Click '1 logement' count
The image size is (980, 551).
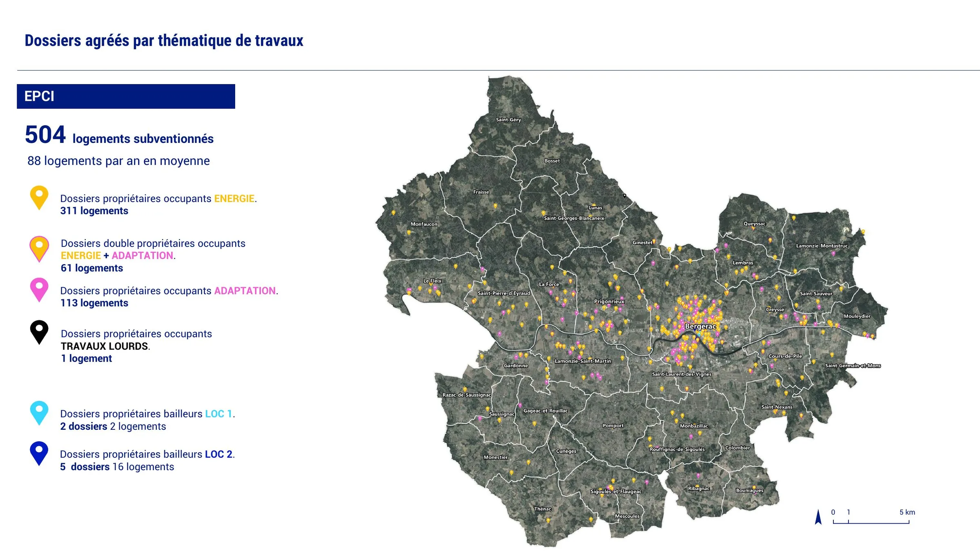point(86,358)
